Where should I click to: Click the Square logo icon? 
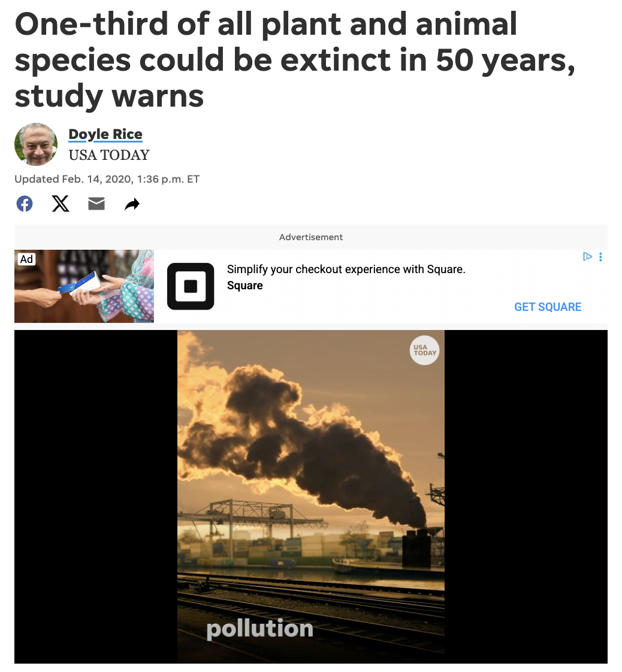tap(191, 286)
